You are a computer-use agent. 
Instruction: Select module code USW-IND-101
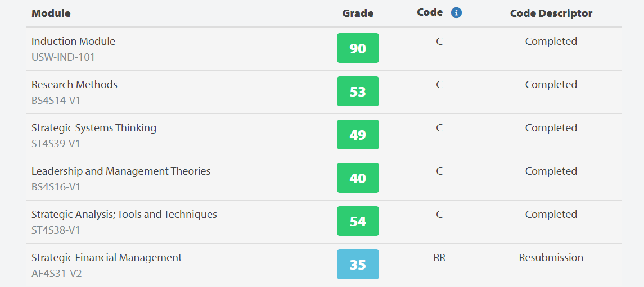[63, 57]
